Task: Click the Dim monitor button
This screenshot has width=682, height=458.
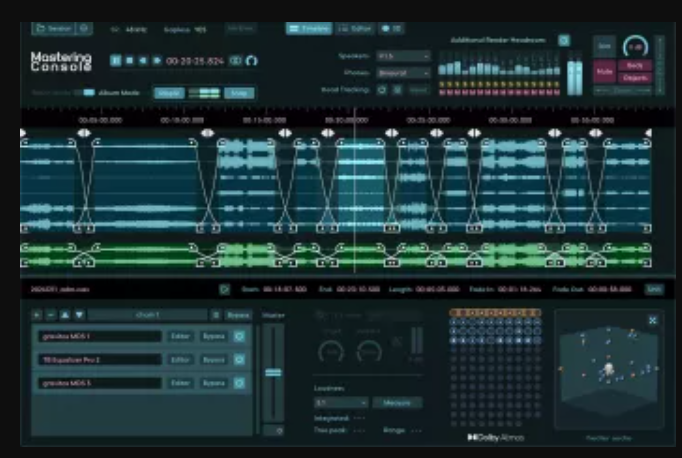Action: tap(605, 46)
